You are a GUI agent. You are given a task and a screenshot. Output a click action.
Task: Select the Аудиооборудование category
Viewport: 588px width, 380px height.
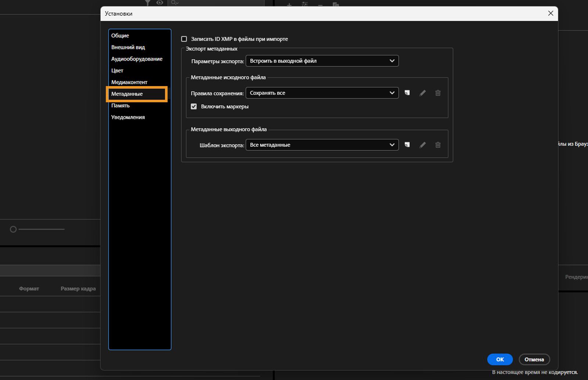(137, 59)
